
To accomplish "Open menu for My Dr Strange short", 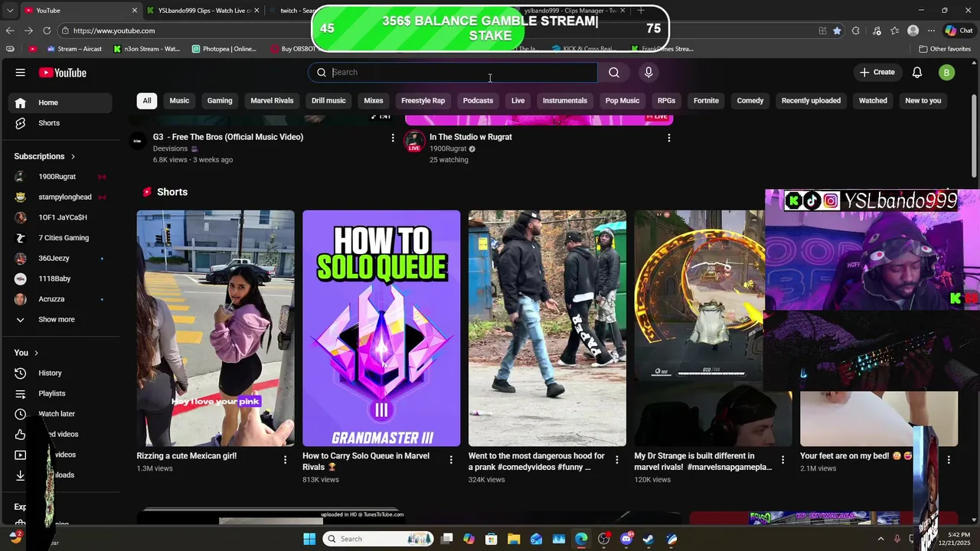I will (782, 460).
